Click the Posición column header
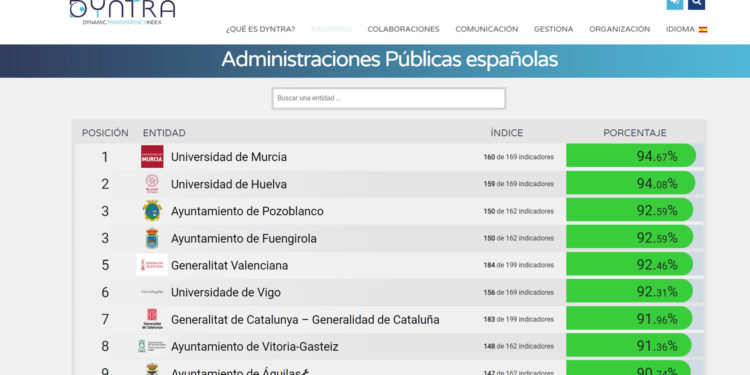This screenshot has width=750, height=375. tap(105, 133)
